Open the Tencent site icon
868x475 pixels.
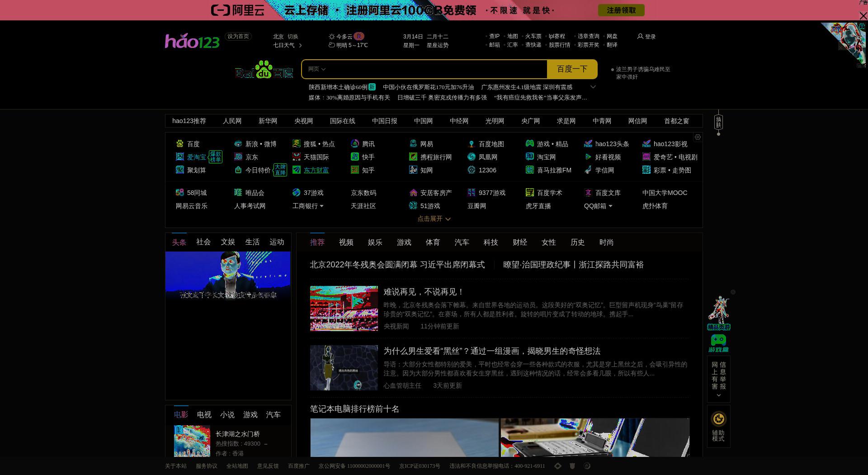click(x=355, y=144)
